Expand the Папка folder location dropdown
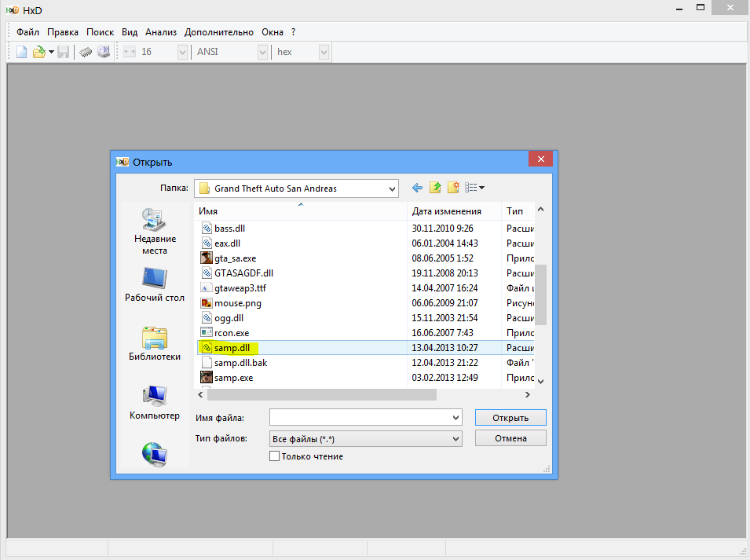 pyautogui.click(x=392, y=188)
